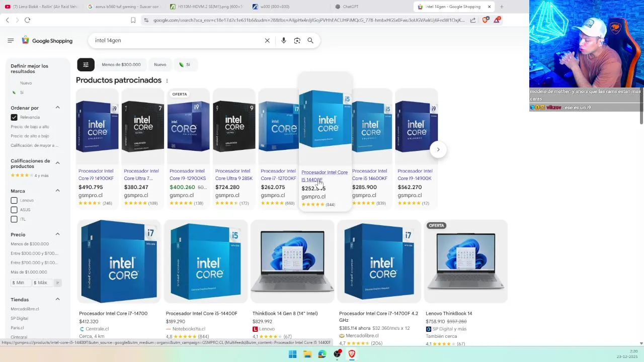
Task: Collapse the Ordenar por section
Action: click(57, 108)
